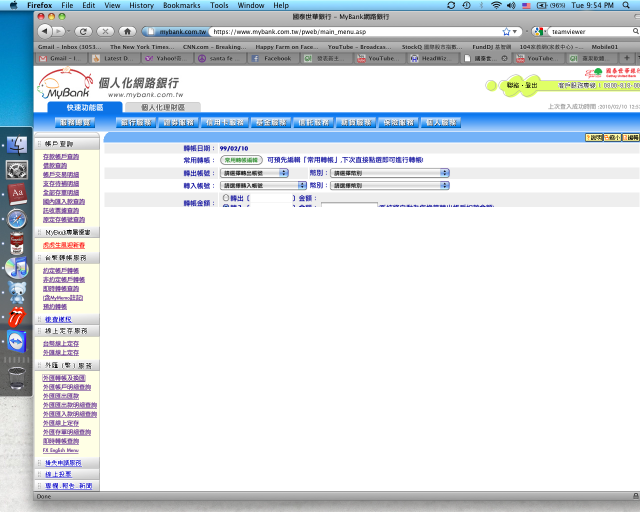Open the 線上投票 sidebar link
Image resolution: width=640 pixels, height=512 pixels.
(58, 474)
